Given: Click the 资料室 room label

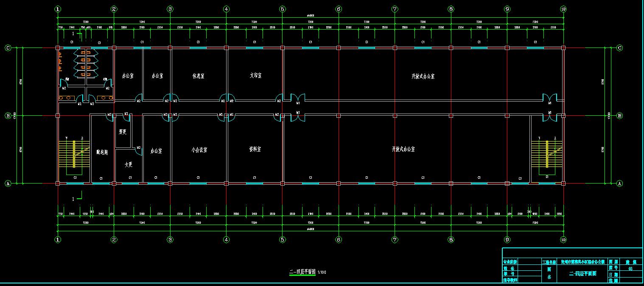Looking at the screenshot, I should [255, 150].
